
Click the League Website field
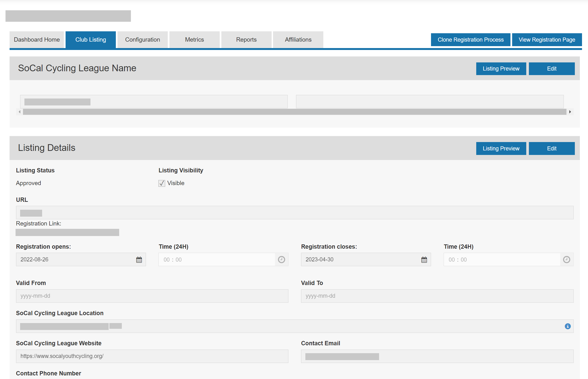tap(152, 356)
